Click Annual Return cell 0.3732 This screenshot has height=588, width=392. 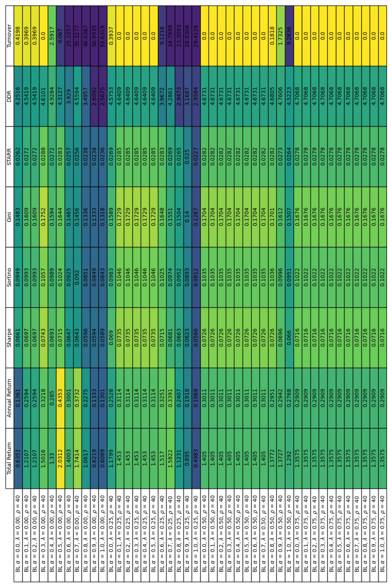(78, 398)
